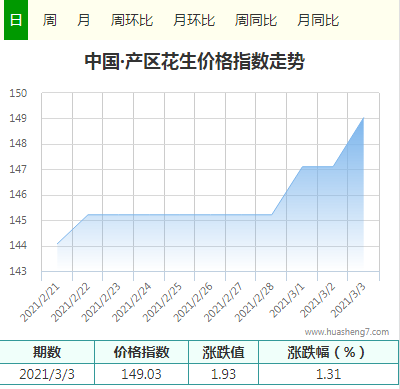
Task: Click the y-axis label 144
Action: (x=18, y=246)
